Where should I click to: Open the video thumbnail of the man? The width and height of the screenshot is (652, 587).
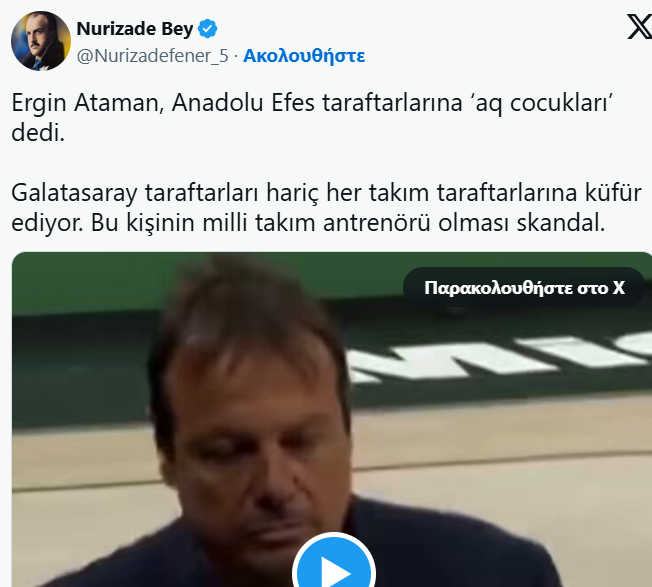click(x=332, y=419)
